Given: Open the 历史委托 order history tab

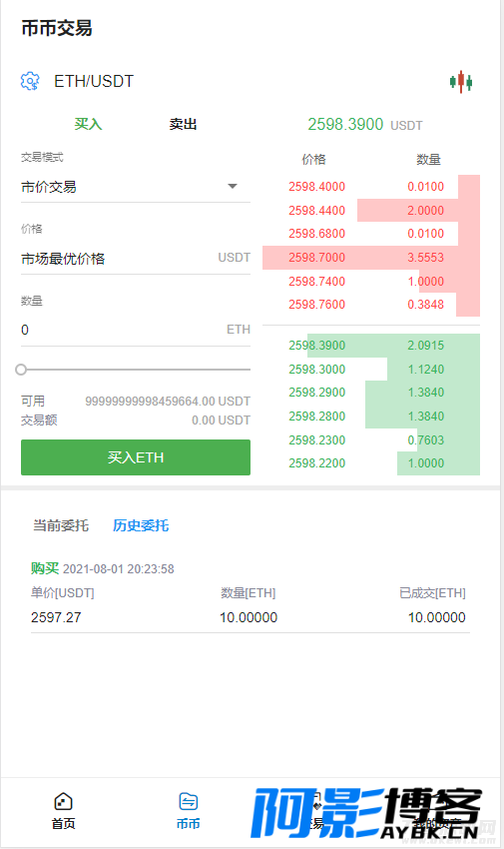Looking at the screenshot, I should tap(141, 525).
